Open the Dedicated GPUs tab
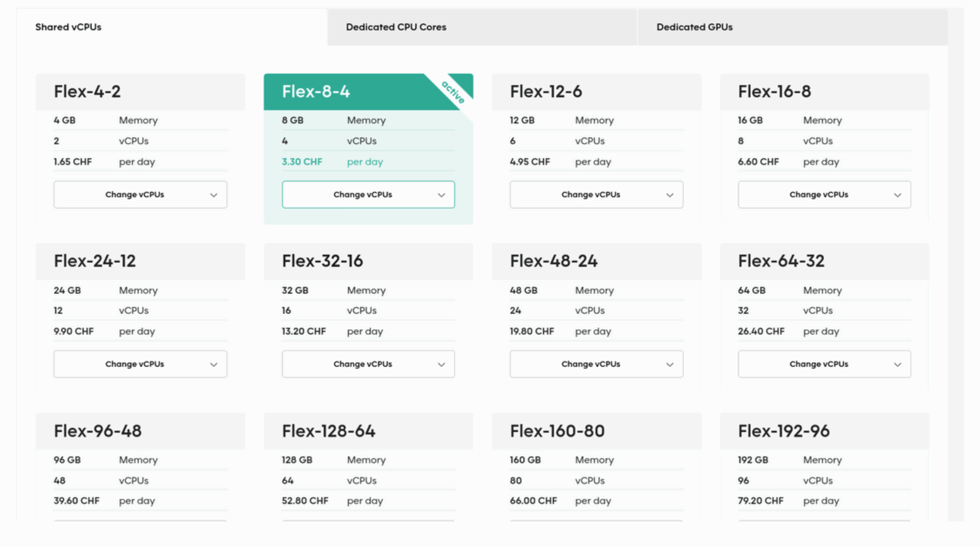This screenshot has height=546, width=980. (793, 27)
